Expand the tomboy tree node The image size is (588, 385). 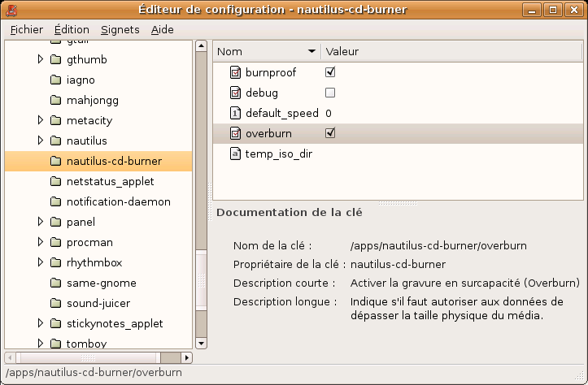click(x=41, y=343)
